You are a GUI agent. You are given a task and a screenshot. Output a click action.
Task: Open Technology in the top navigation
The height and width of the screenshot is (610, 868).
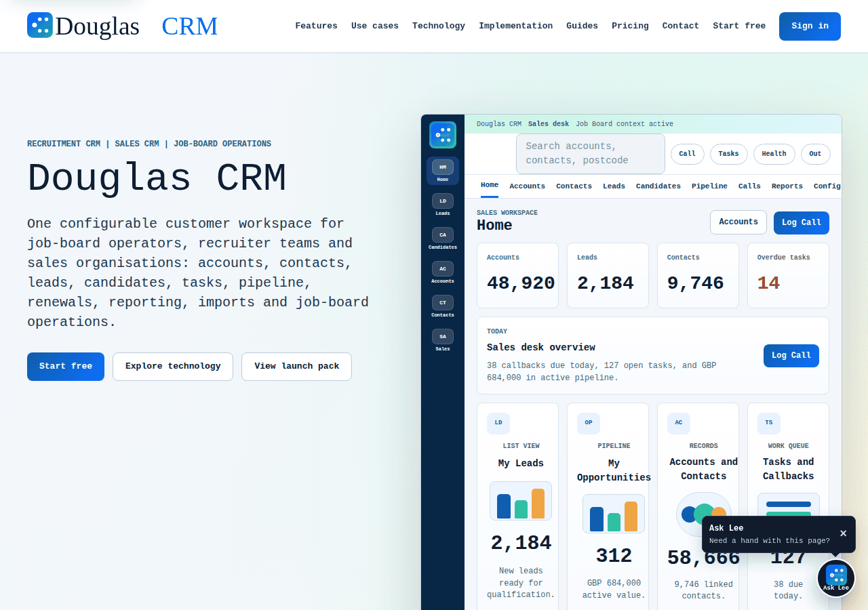pyautogui.click(x=439, y=26)
